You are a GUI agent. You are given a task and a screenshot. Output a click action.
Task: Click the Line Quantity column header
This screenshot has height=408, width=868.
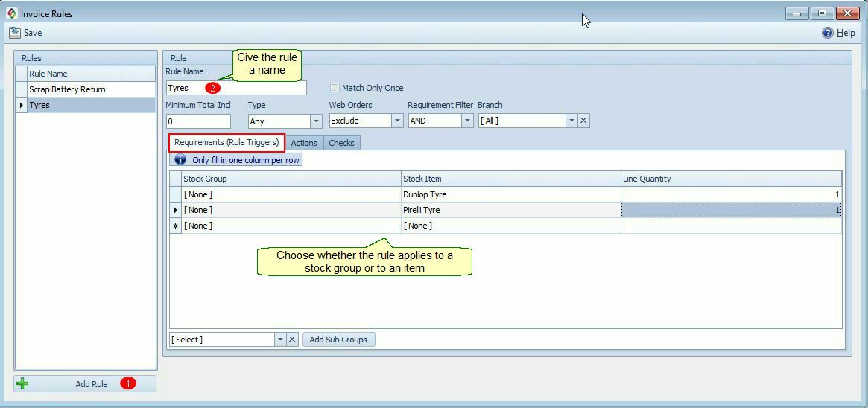[731, 179]
